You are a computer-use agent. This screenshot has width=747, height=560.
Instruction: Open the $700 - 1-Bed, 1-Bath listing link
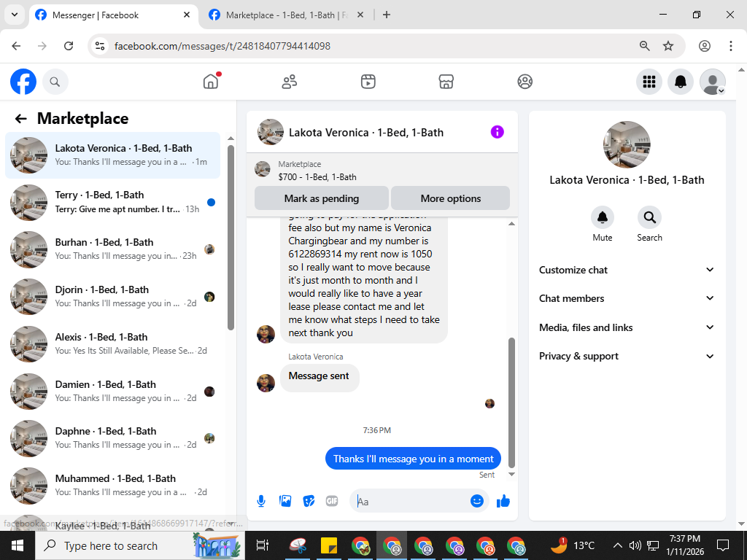click(x=317, y=177)
